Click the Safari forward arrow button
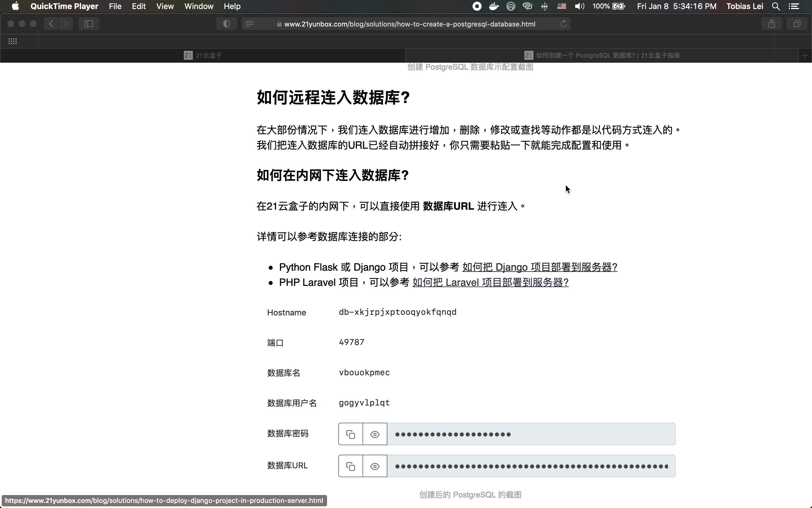812x508 pixels. (x=66, y=24)
